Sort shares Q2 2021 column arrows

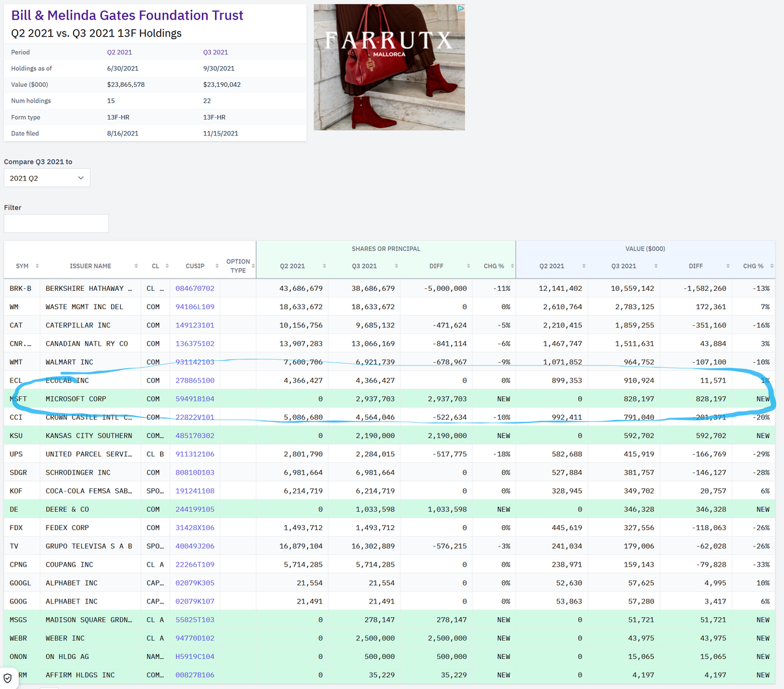click(x=324, y=266)
